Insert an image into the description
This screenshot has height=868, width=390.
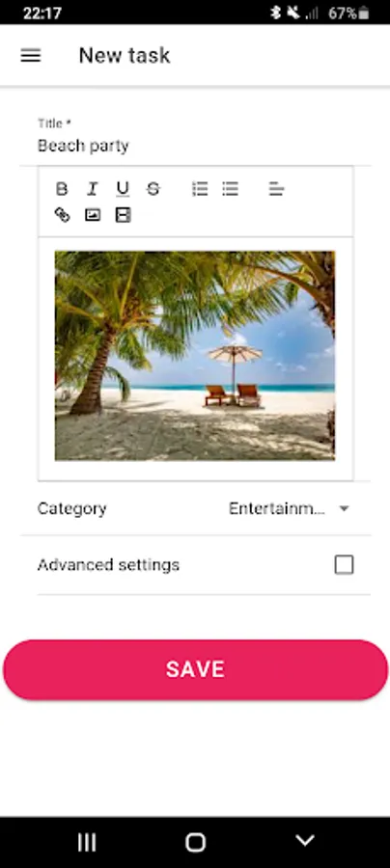click(x=93, y=215)
